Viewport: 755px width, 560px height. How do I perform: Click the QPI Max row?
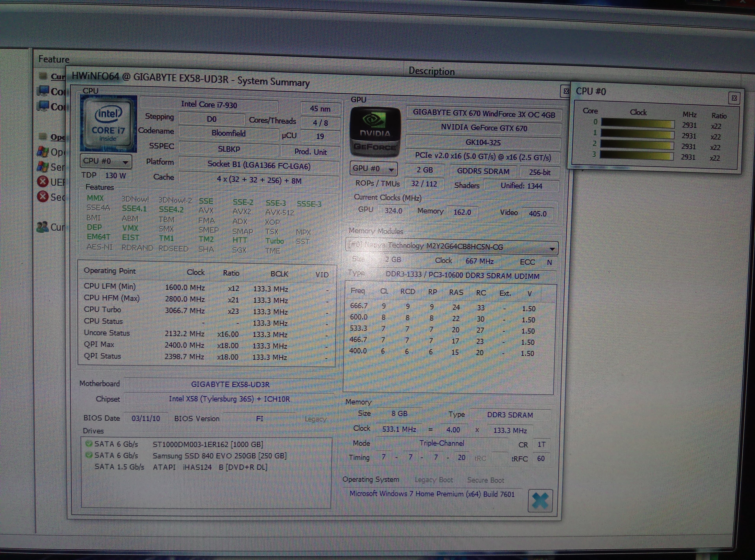pyautogui.click(x=206, y=345)
